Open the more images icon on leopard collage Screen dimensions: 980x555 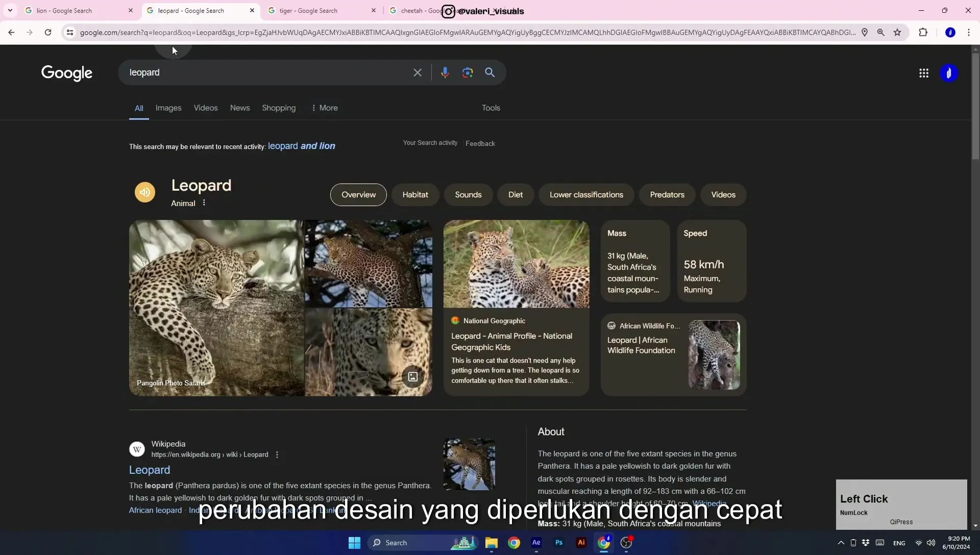click(x=413, y=377)
